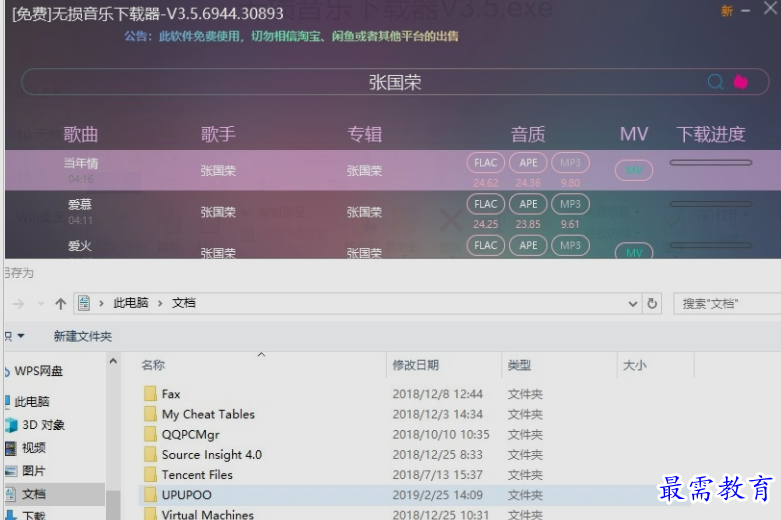Click the 爱慕 download progress bar
The image size is (781, 520).
click(x=710, y=204)
